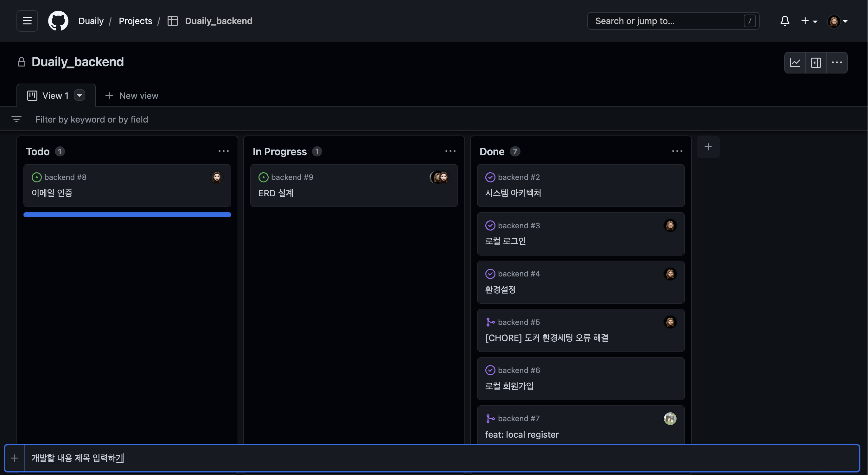Viewport: 868px width, 475px height.
Task: Toggle the project side panel icon
Action: [x=816, y=63]
